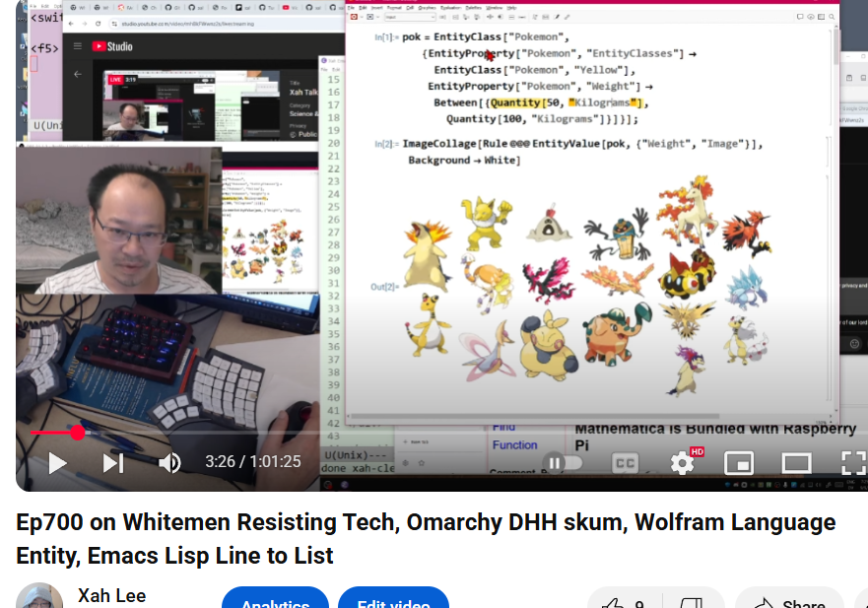Toggle closed captions with the CC button
The height and width of the screenshot is (608, 868).
point(625,463)
